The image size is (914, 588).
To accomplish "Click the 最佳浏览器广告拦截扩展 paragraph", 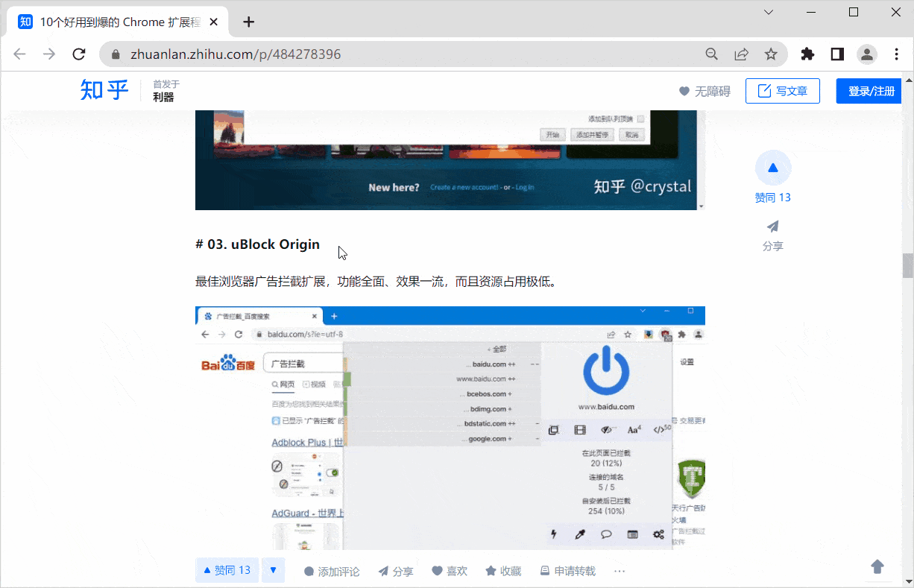I will pyautogui.click(x=376, y=282).
